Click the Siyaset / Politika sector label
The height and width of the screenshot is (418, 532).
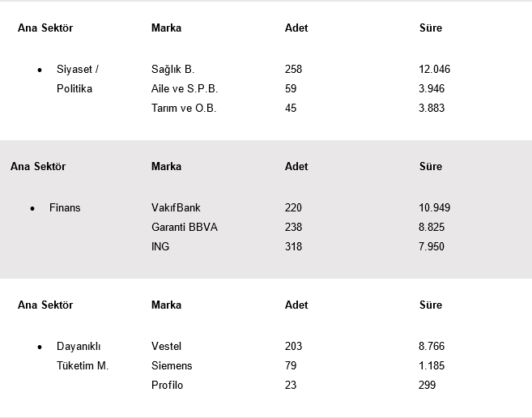tap(77, 79)
